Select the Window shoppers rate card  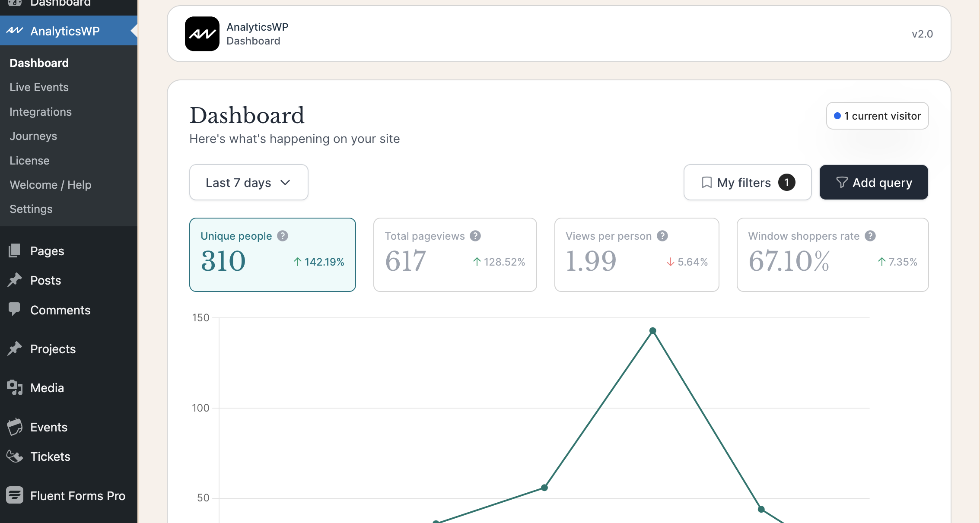click(x=832, y=255)
